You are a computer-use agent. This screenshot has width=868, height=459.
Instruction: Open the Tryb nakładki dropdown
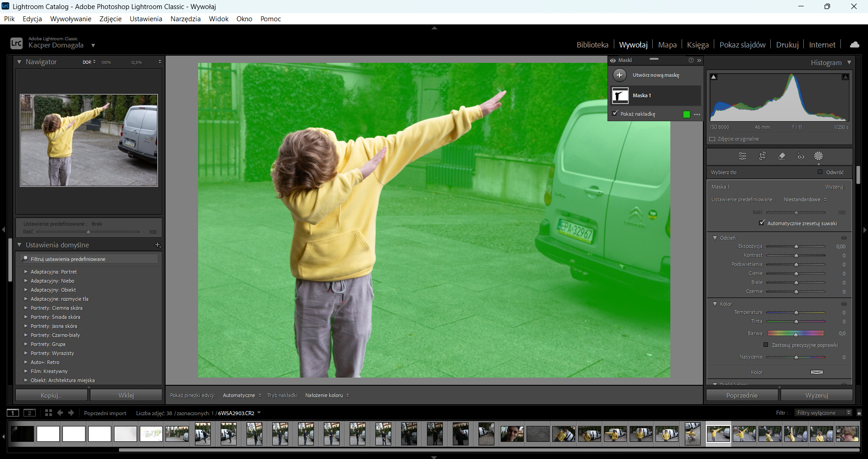pos(327,395)
